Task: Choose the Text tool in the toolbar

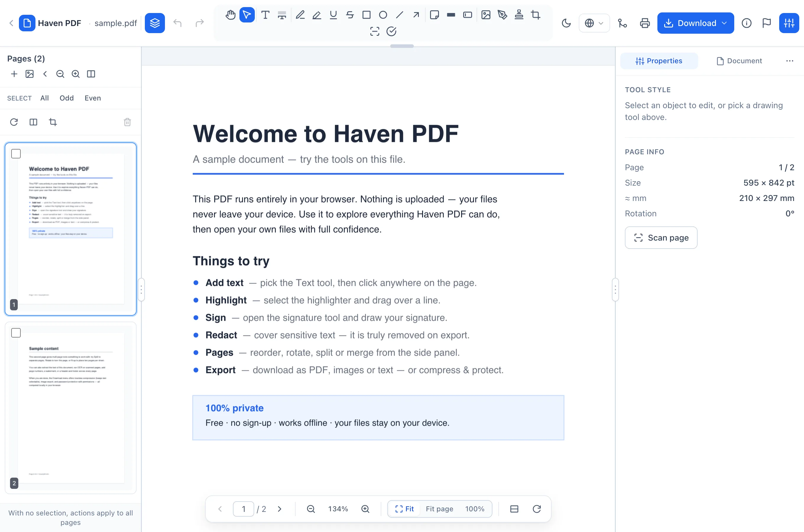Action: [265, 15]
